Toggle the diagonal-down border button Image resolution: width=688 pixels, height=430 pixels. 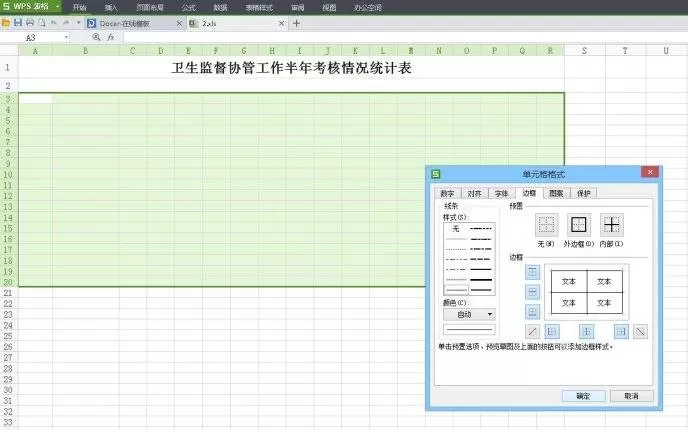click(x=641, y=332)
